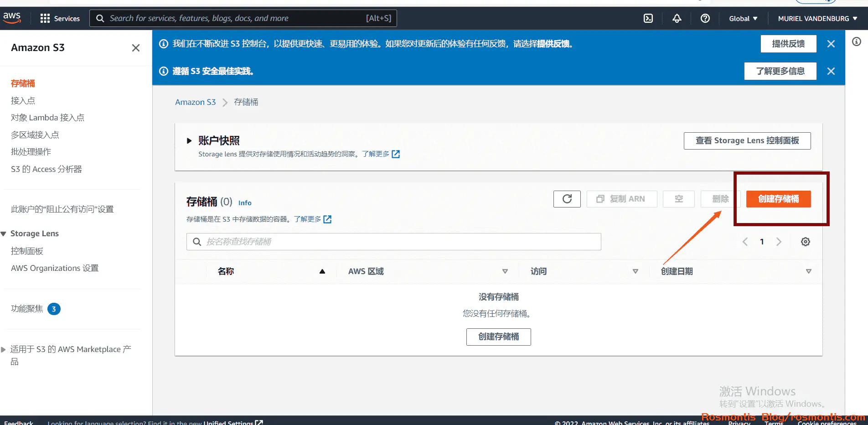Sort by 访问 column arrow
The image size is (868, 425).
(x=635, y=271)
